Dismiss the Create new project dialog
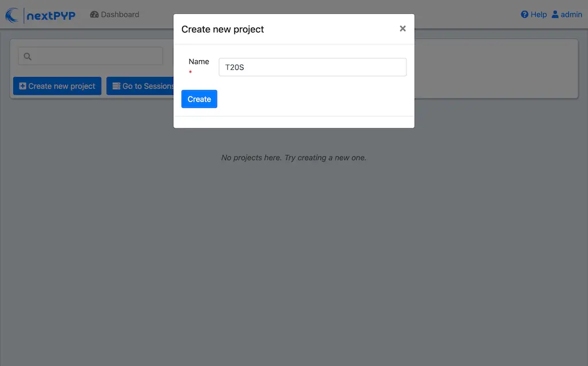The height and width of the screenshot is (366, 588). (x=403, y=28)
